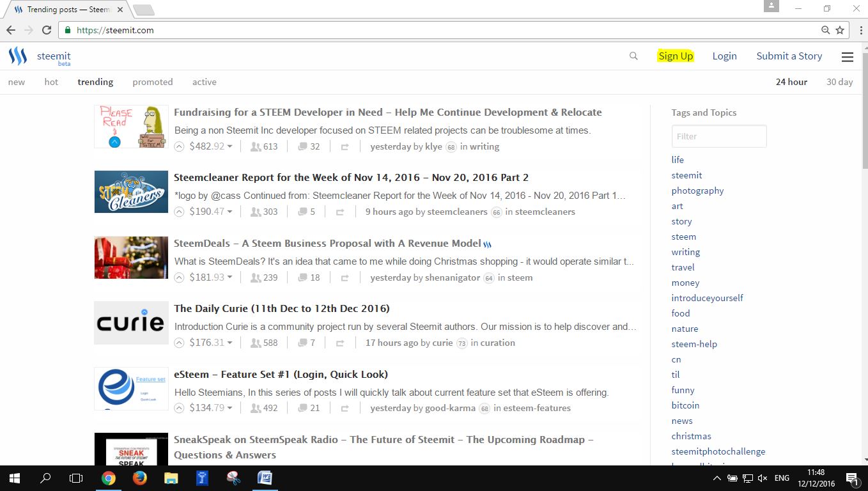Open The Daily Curie post title

click(282, 309)
